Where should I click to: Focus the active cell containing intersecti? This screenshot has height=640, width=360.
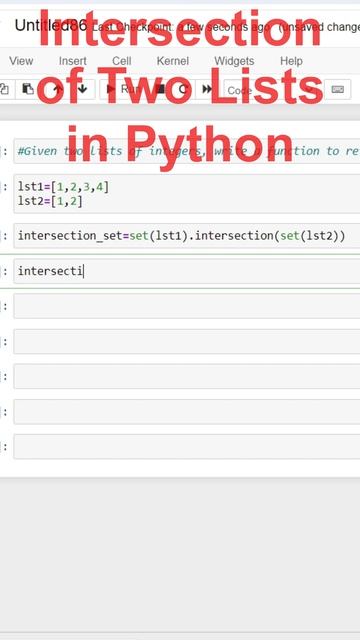(x=187, y=271)
